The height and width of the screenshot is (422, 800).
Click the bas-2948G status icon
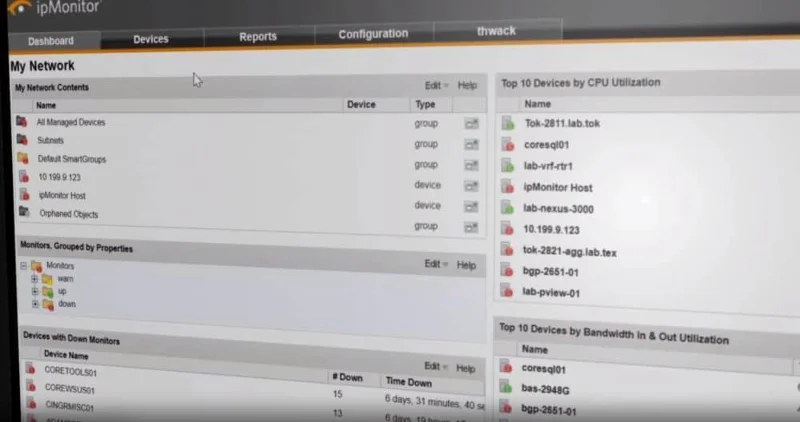point(505,387)
